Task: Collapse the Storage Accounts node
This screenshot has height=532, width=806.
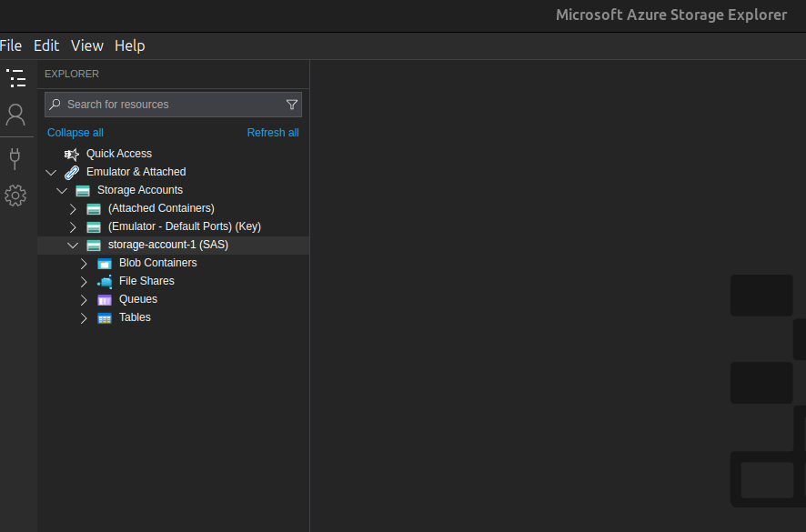Action: coord(62,189)
